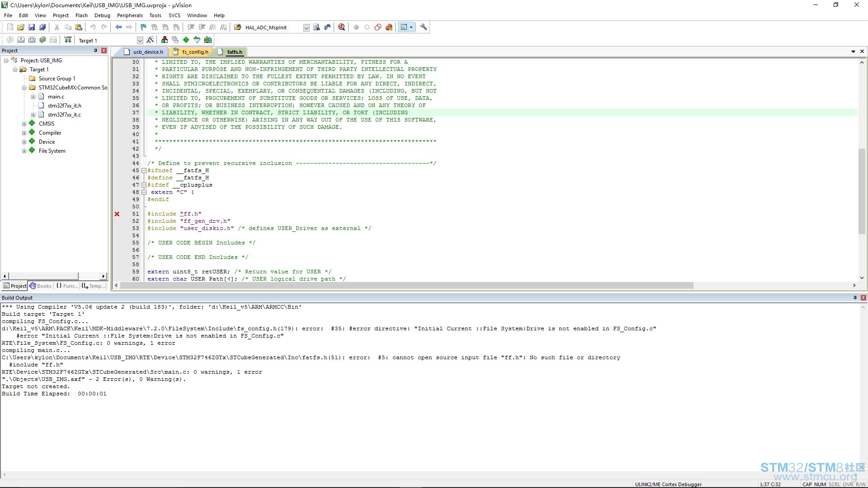Switch to the fs_config.h editor tab

[191, 52]
